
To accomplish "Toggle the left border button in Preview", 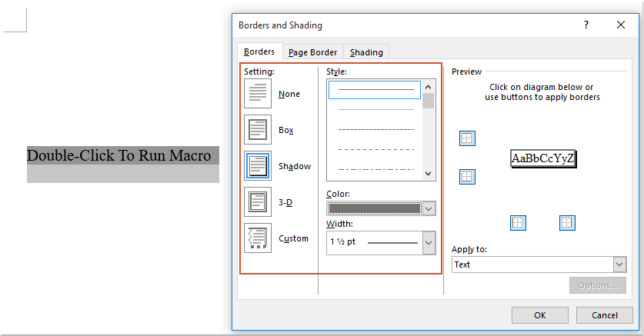I will (x=519, y=223).
